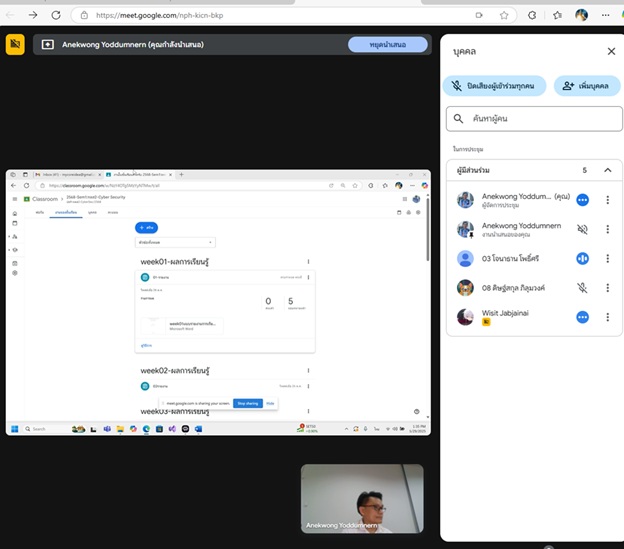
Task: Click the ค้นหาผู้คน search people field
Action: (x=534, y=119)
